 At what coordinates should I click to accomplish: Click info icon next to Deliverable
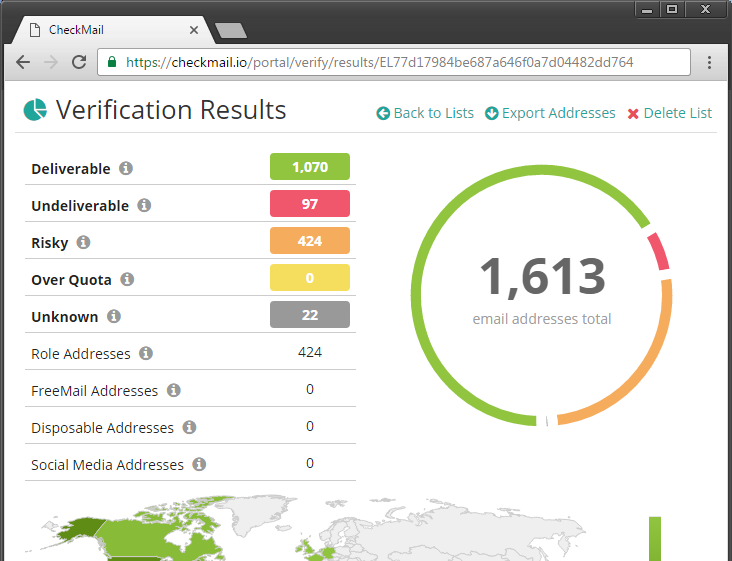point(126,168)
